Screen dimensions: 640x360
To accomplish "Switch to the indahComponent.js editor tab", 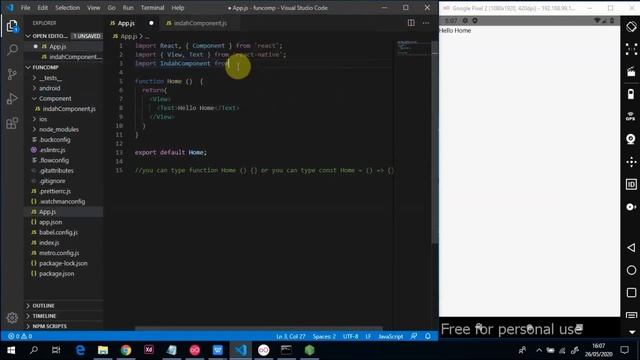I will tap(199, 23).
